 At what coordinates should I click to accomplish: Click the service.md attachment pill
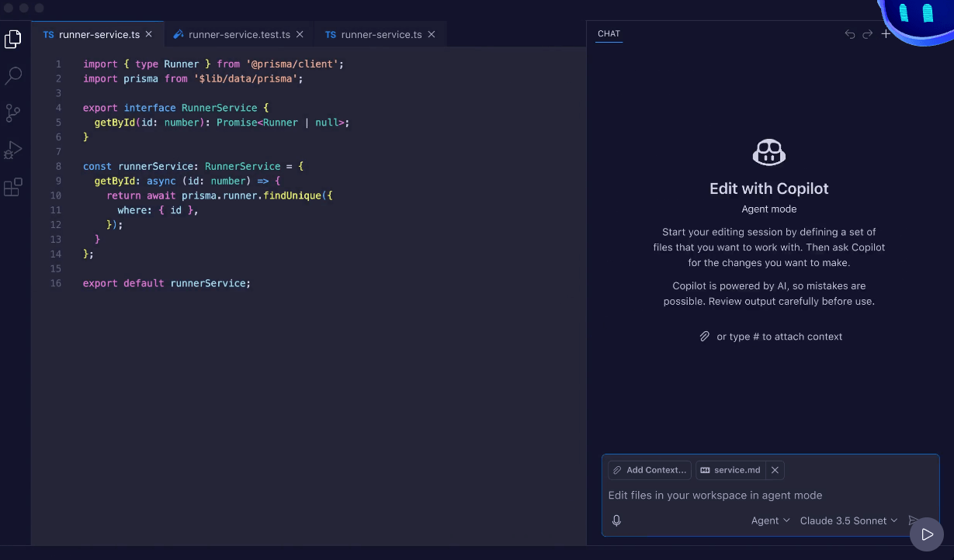(734, 470)
